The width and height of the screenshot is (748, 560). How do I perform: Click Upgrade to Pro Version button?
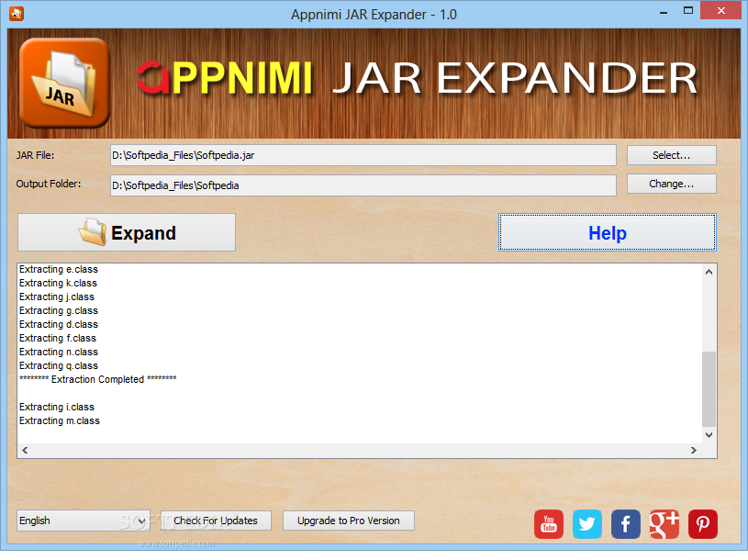coord(348,521)
